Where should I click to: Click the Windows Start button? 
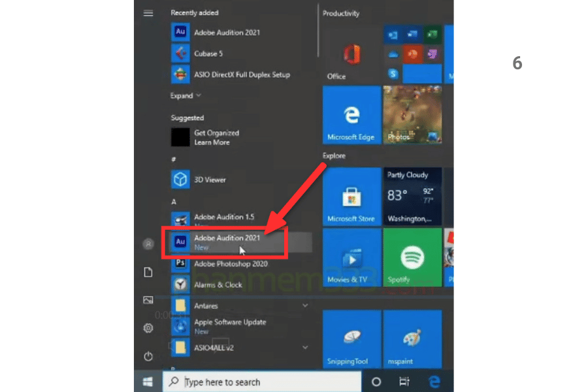tap(148, 382)
